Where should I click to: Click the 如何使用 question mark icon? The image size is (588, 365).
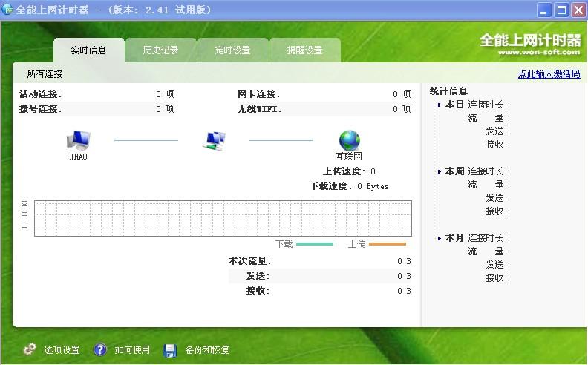[x=99, y=349]
